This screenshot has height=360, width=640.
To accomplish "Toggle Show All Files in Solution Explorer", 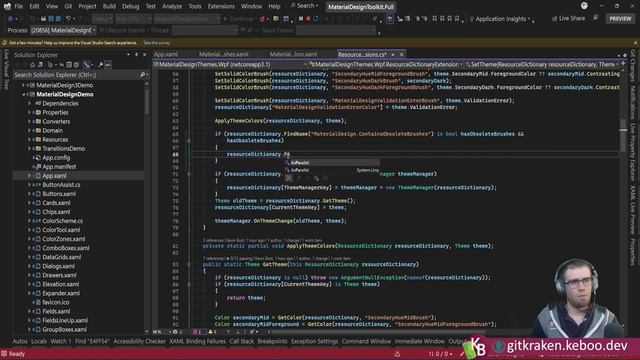I will point(76,65).
